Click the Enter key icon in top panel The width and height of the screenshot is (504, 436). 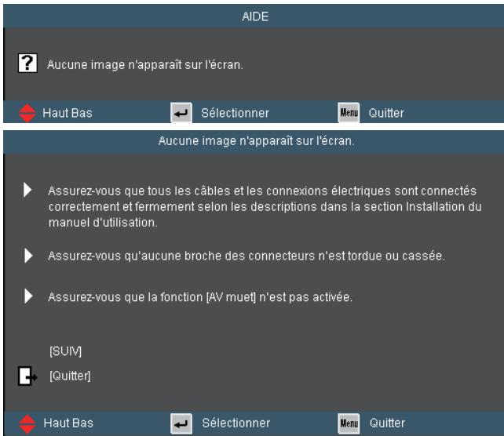181,113
